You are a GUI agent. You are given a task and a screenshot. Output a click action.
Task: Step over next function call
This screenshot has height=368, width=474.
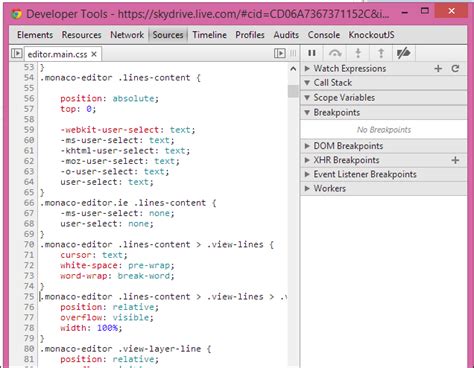[335, 53]
